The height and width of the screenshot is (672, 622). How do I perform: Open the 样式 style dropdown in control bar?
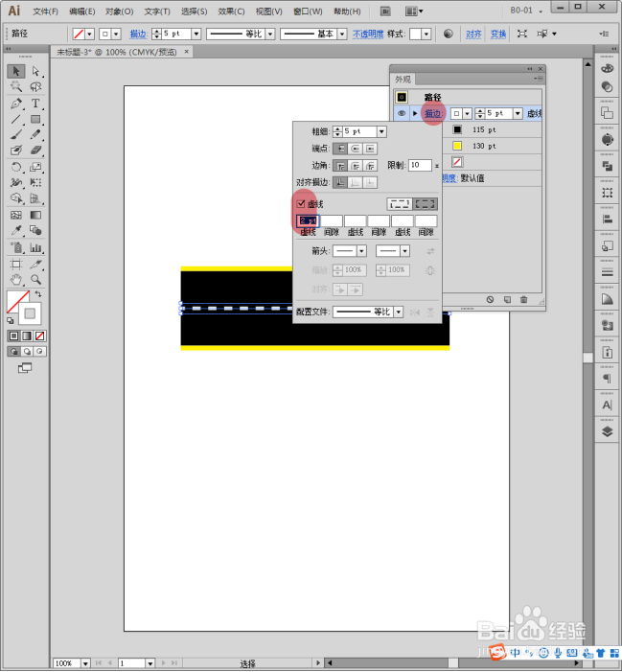coord(426,34)
